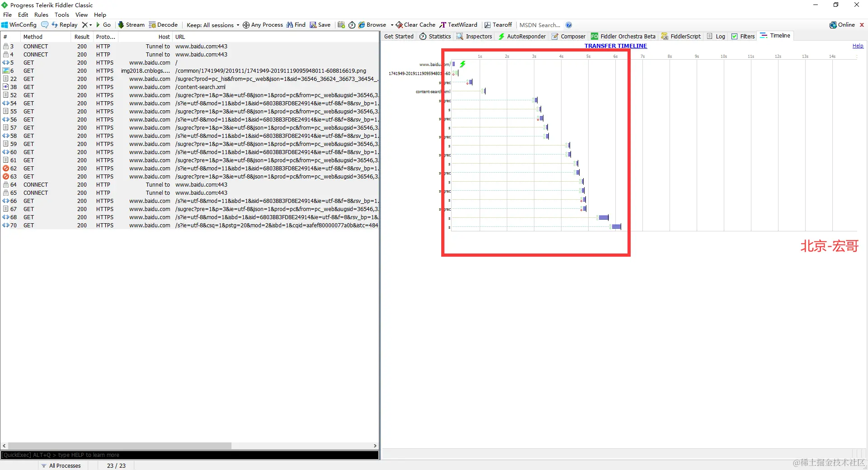Open the View menu
This screenshot has width=868, height=470.
tap(81, 14)
